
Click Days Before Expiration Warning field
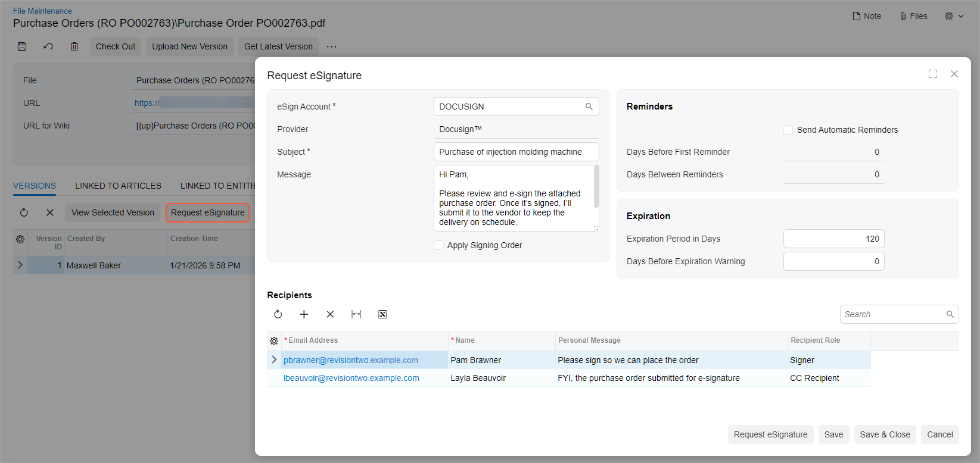(x=833, y=261)
